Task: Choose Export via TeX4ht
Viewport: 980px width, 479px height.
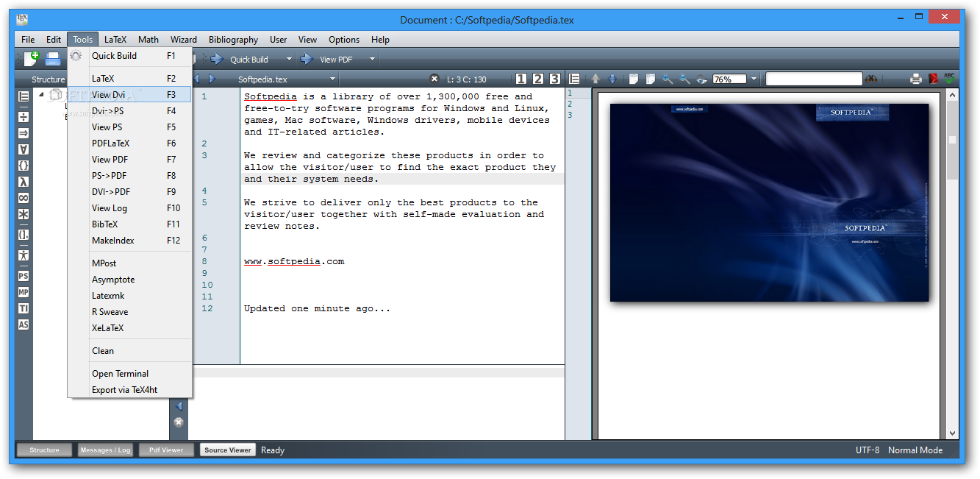Action: pyautogui.click(x=129, y=390)
